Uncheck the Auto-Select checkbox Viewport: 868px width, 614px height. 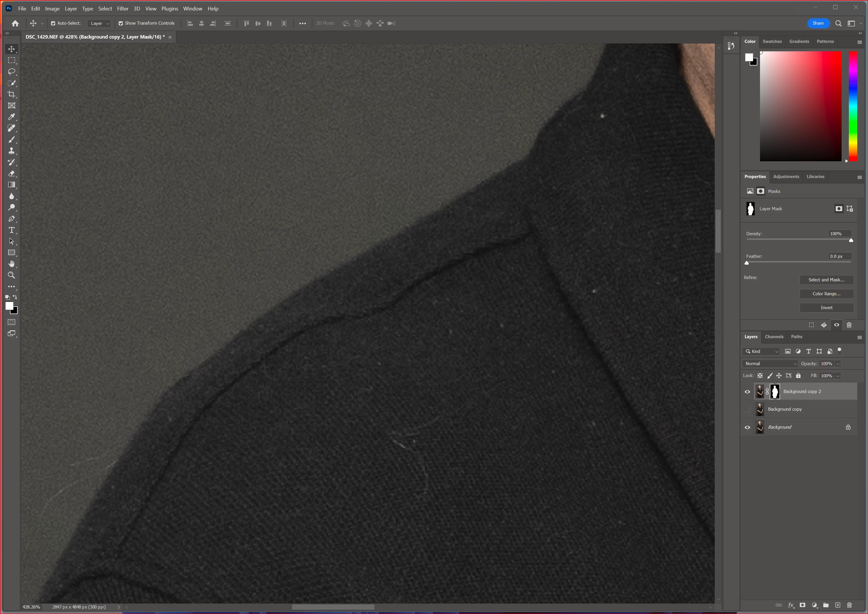[x=53, y=23]
